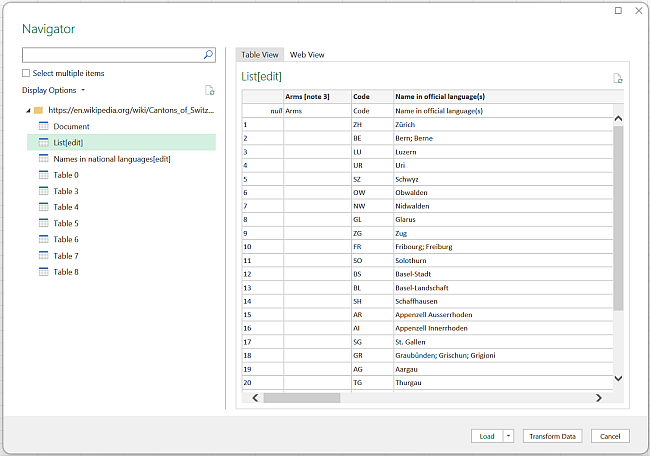Click the horizontal scroll left arrow

pos(255,398)
